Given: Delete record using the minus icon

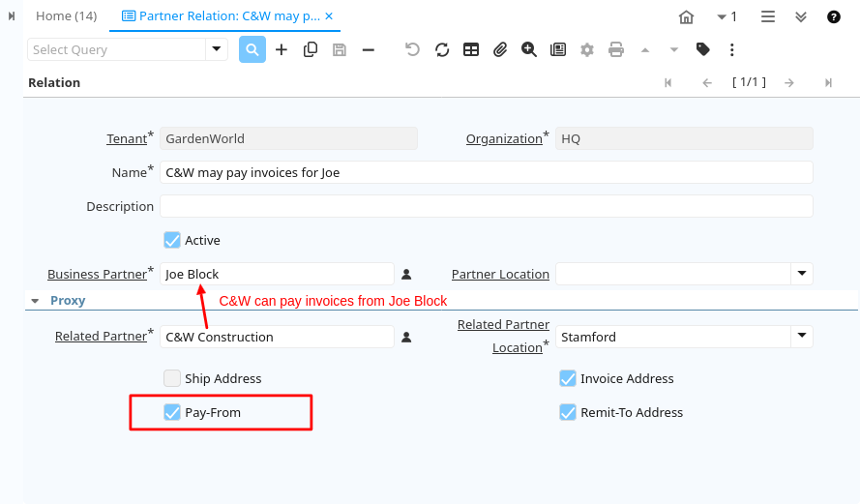Looking at the screenshot, I should coord(369,49).
